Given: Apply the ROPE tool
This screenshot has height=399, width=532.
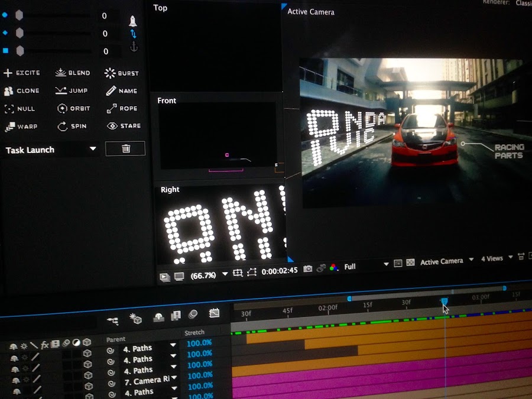Looking at the screenshot, I should coord(122,108).
